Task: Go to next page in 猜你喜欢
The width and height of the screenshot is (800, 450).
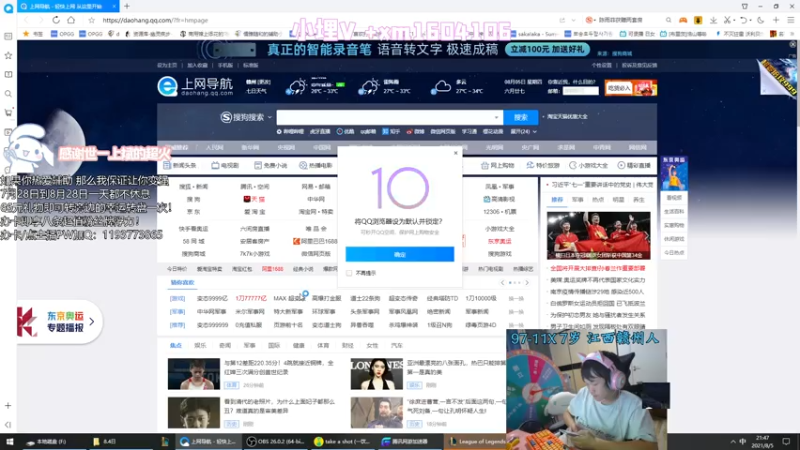Action: click(527, 283)
